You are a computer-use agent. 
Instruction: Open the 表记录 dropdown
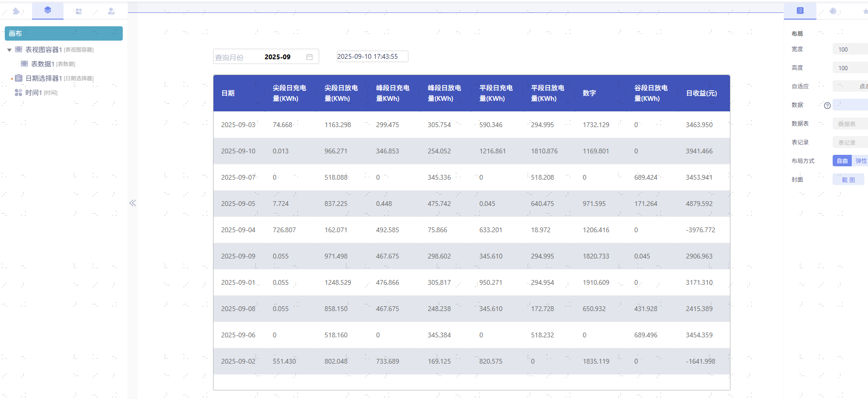click(x=850, y=142)
